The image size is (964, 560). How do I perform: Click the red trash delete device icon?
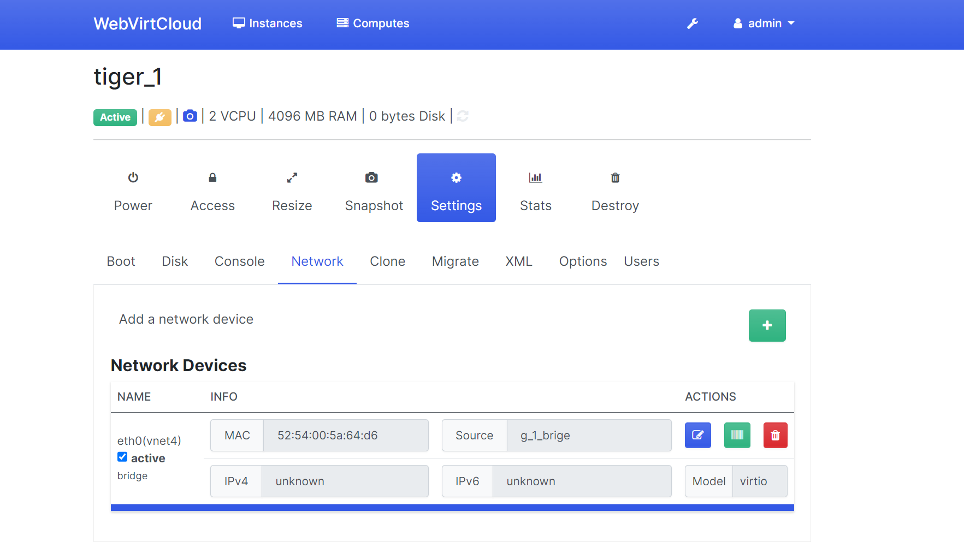(776, 435)
